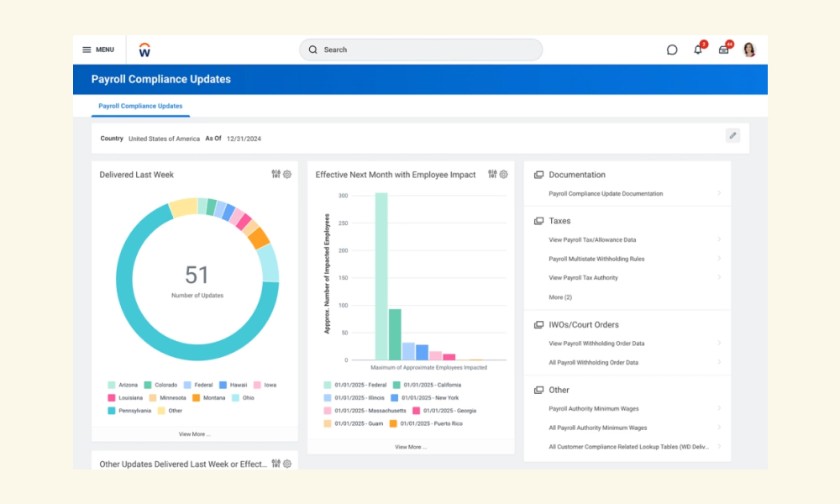This screenshot has height=504, width=840.
Task: Open the user profile avatar
Action: 749,50
